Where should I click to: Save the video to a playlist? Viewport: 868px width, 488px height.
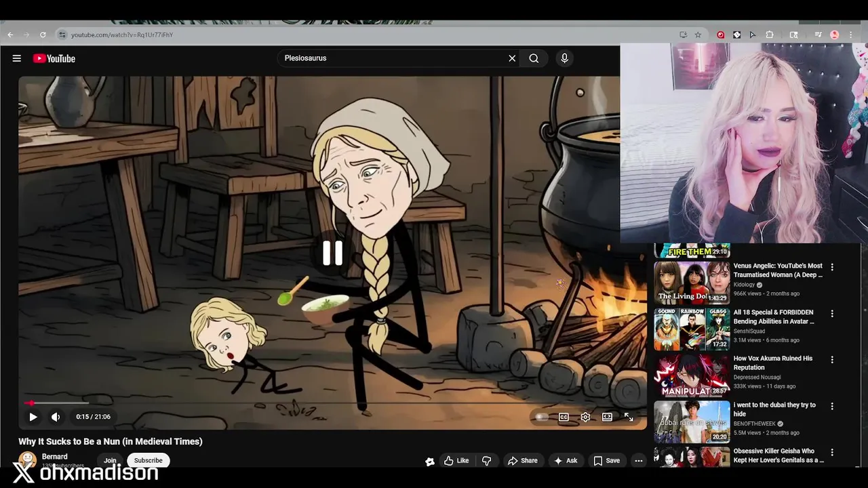pyautogui.click(x=606, y=460)
